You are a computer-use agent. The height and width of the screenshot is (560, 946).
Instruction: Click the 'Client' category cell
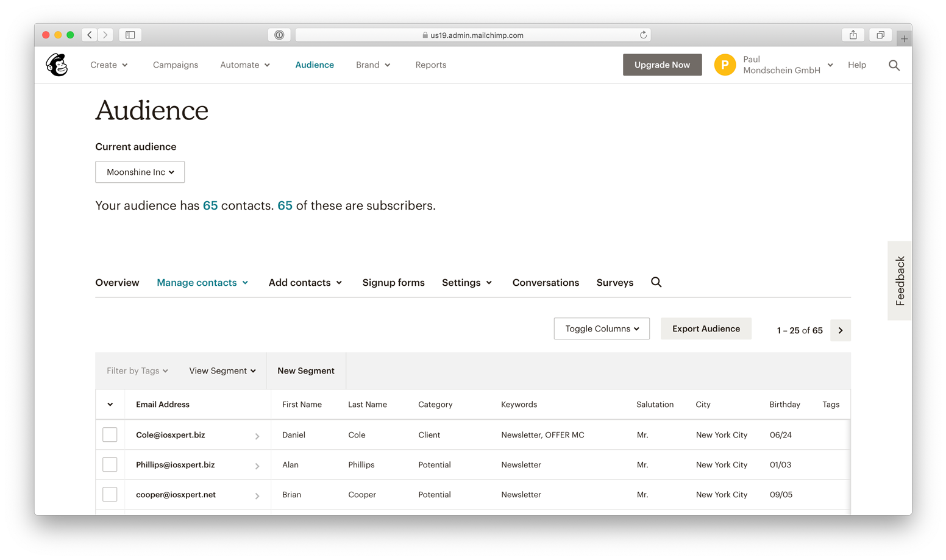429,435
